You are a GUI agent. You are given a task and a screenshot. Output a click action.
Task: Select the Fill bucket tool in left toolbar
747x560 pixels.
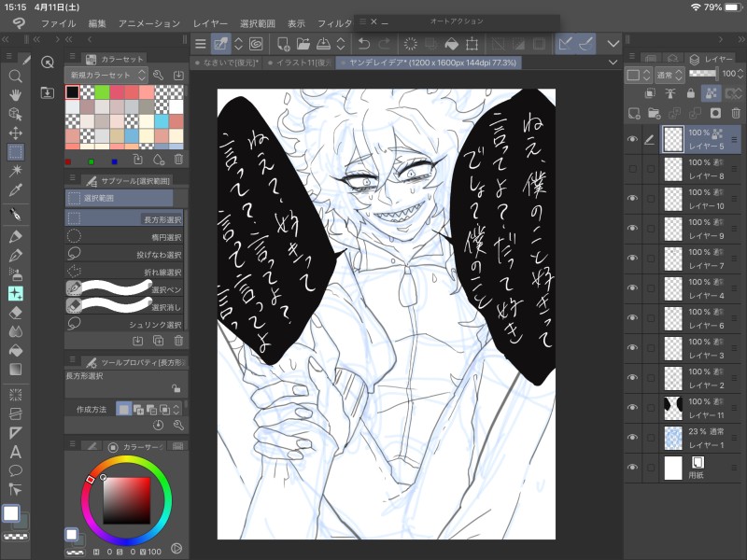point(15,351)
